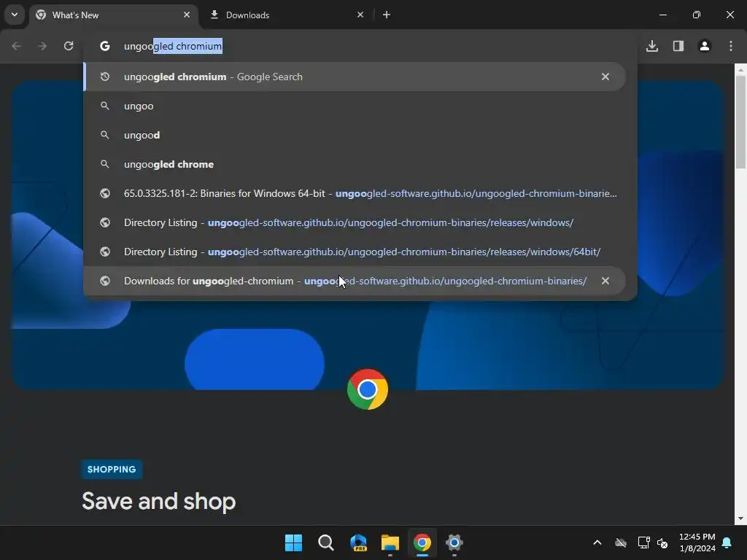Image resolution: width=747 pixels, height=560 pixels.
Task: Select the 'ungood' search suggestion
Action: click(x=355, y=135)
